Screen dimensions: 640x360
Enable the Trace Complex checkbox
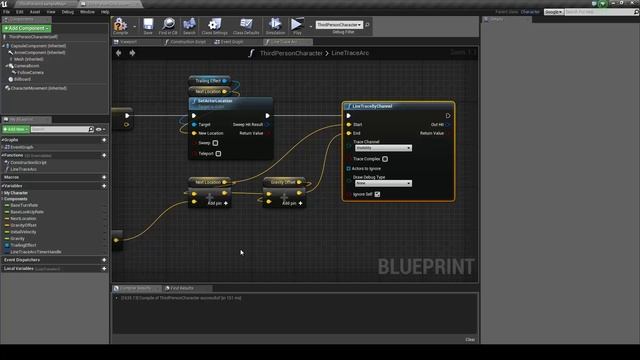(385, 159)
